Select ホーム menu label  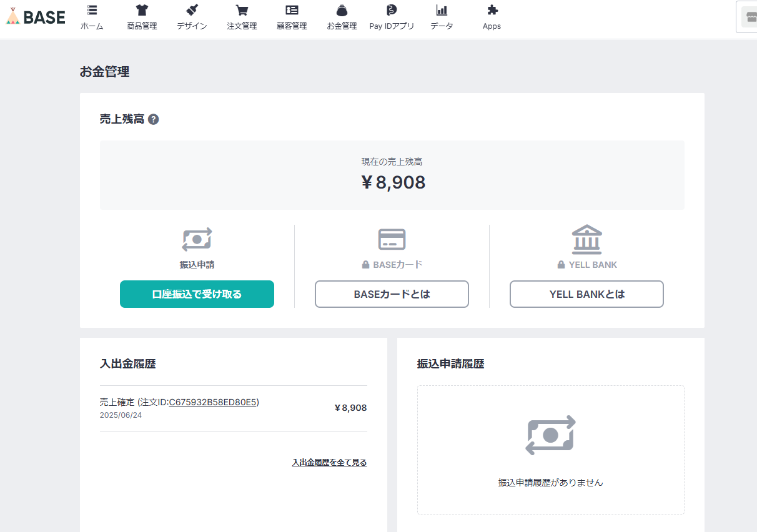pos(92,26)
